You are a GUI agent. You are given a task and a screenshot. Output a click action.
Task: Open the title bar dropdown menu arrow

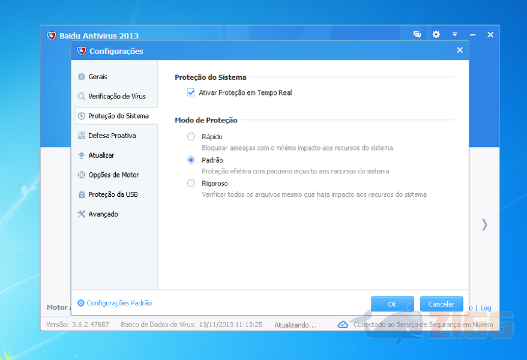[455, 34]
